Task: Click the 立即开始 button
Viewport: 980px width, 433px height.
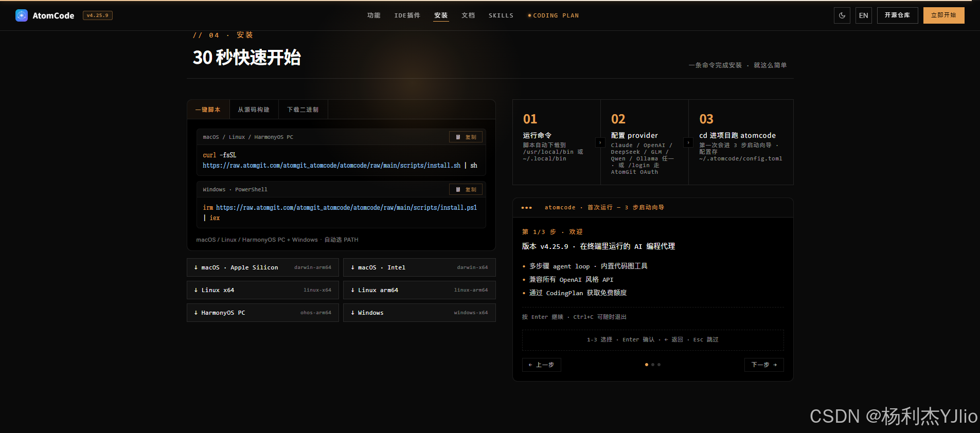Action: coord(944,15)
